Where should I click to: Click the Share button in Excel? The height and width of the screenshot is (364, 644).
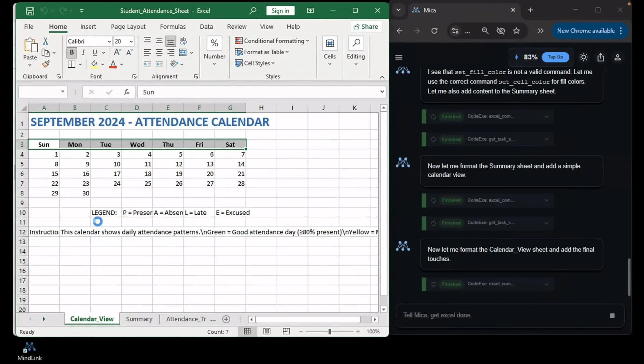point(366,26)
